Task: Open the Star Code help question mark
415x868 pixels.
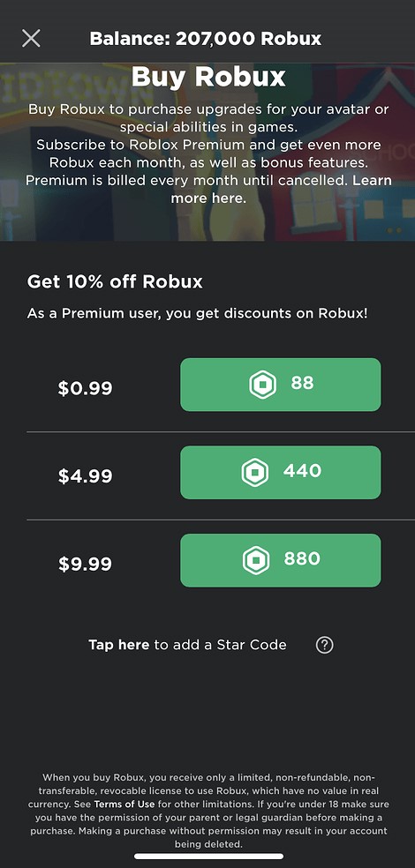Action: point(325,645)
